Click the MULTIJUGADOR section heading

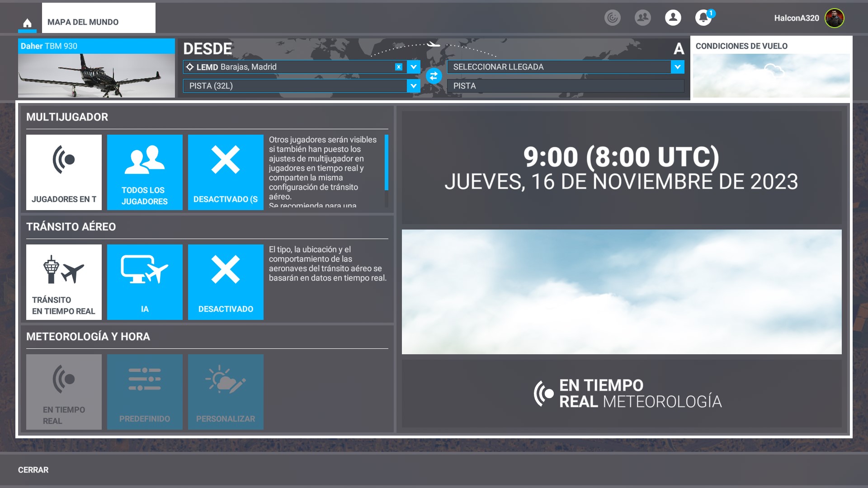(67, 117)
